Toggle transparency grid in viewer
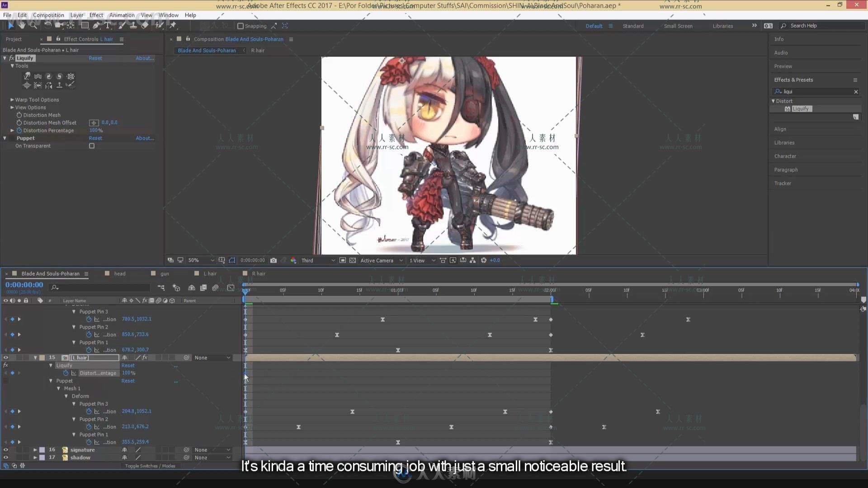The image size is (868, 488). click(353, 260)
